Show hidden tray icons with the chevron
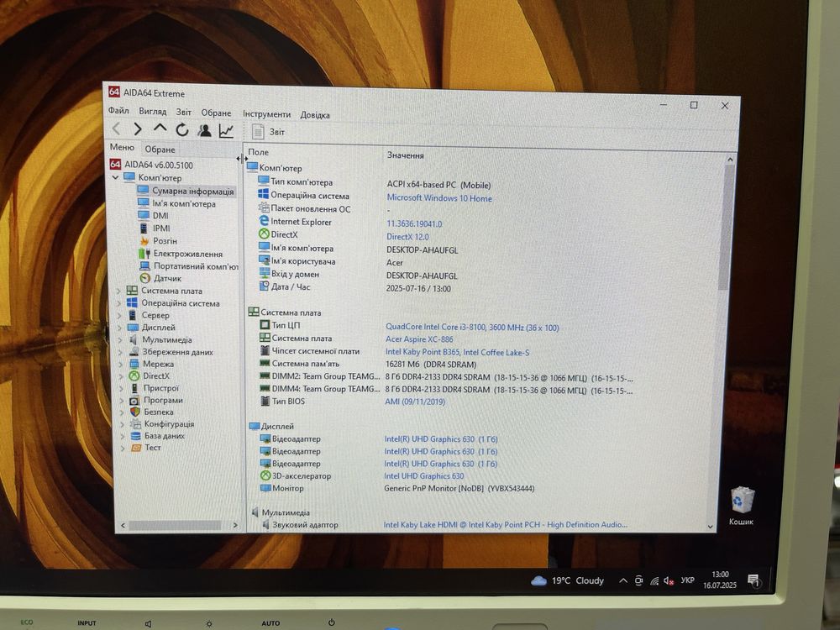The width and height of the screenshot is (840, 630). pyautogui.click(x=623, y=580)
